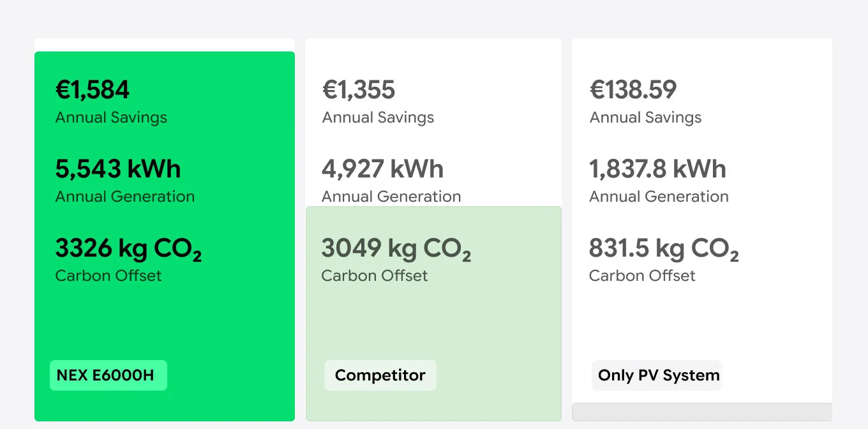Click the gray Only PV System bar
The height and width of the screenshot is (429, 868).
pyautogui.click(x=702, y=412)
